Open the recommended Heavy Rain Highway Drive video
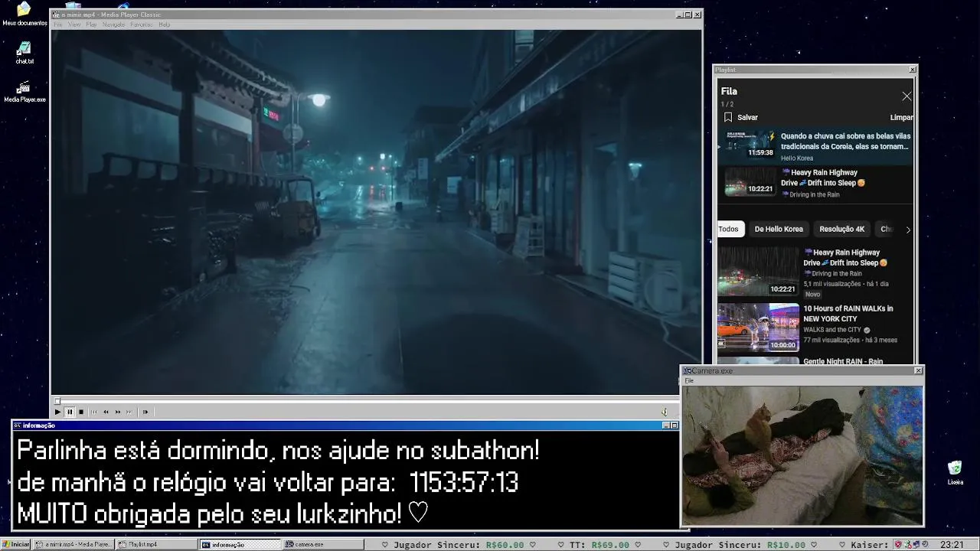980x551 pixels. pyautogui.click(x=758, y=271)
